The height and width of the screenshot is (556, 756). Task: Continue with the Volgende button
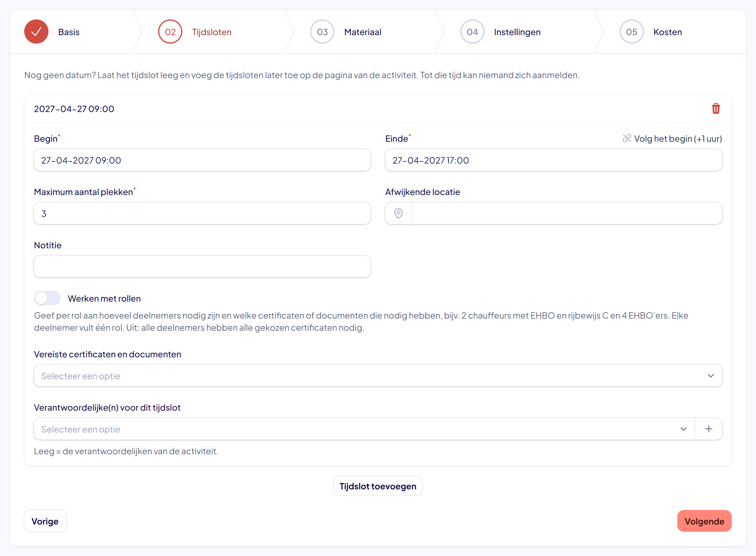704,521
